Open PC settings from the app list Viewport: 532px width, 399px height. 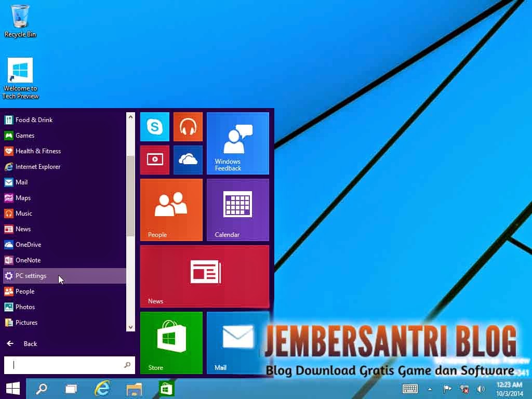(64, 276)
